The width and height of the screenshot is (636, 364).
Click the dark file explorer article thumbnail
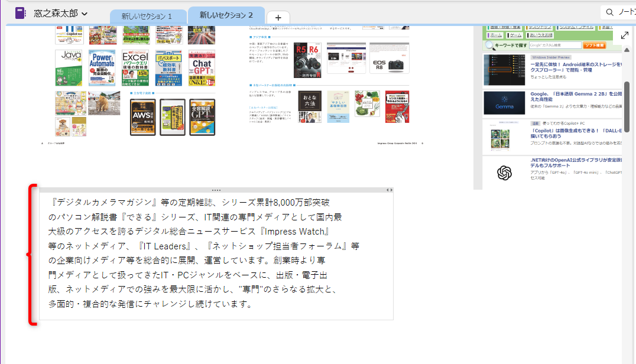[x=504, y=70]
